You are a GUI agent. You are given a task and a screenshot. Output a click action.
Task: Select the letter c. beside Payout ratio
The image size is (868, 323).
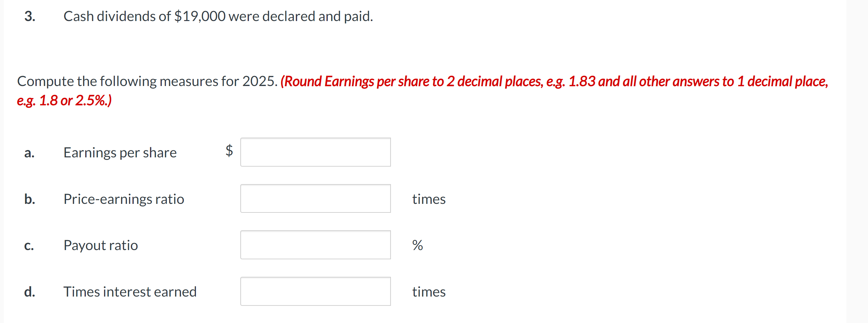click(x=30, y=246)
